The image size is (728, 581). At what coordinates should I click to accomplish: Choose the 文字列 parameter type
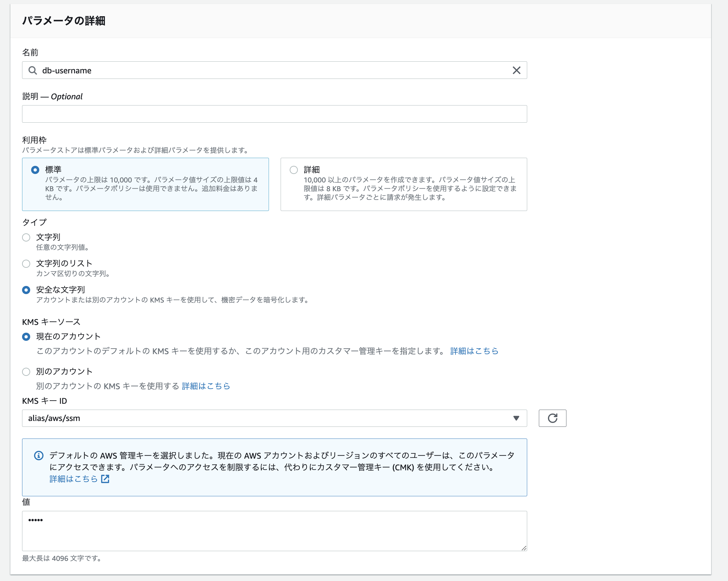[x=26, y=237]
